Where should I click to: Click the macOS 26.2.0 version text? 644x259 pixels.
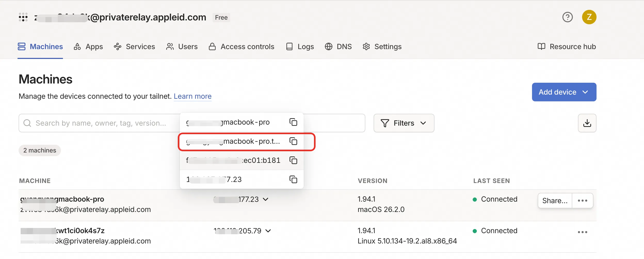[x=381, y=209]
